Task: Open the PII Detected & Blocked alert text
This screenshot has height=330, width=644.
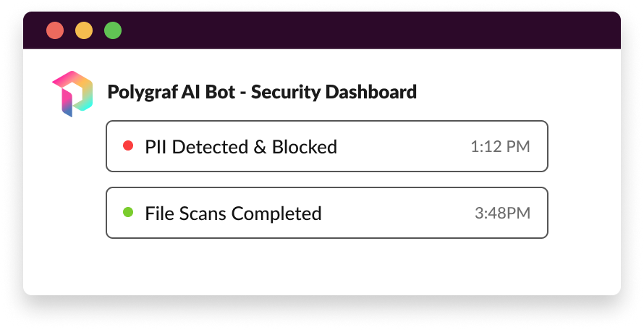Action: coord(241,147)
